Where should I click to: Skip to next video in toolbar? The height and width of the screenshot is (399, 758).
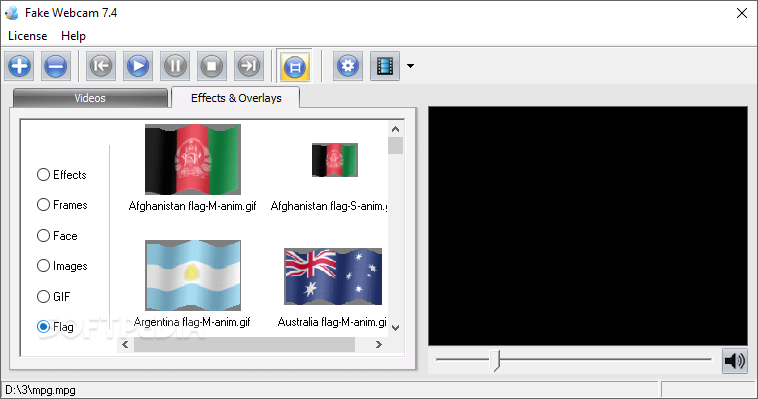249,66
